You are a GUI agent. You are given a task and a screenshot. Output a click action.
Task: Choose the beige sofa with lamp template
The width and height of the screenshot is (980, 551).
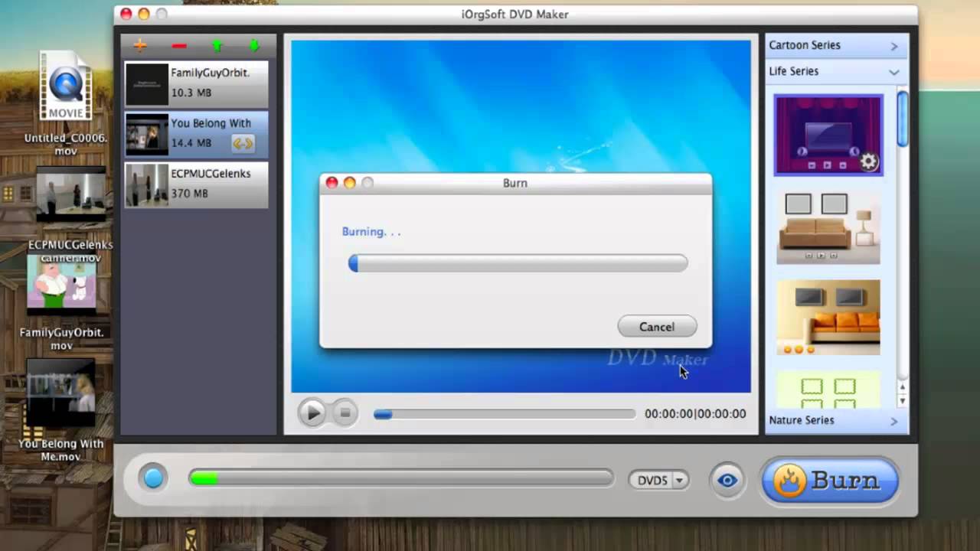coord(828,227)
